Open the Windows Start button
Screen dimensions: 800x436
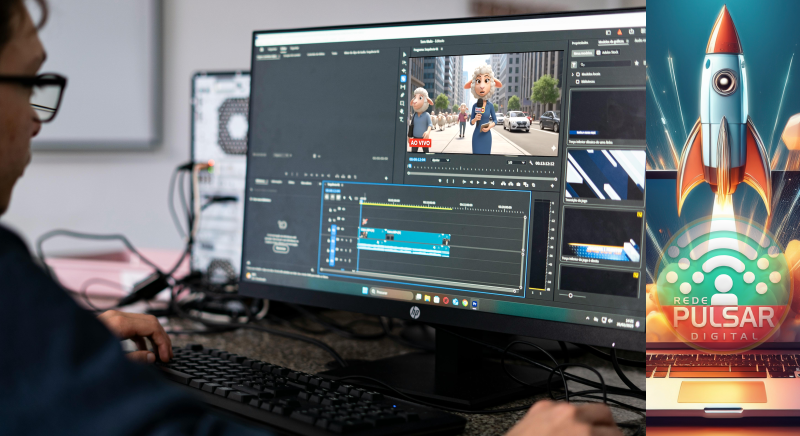(x=365, y=291)
